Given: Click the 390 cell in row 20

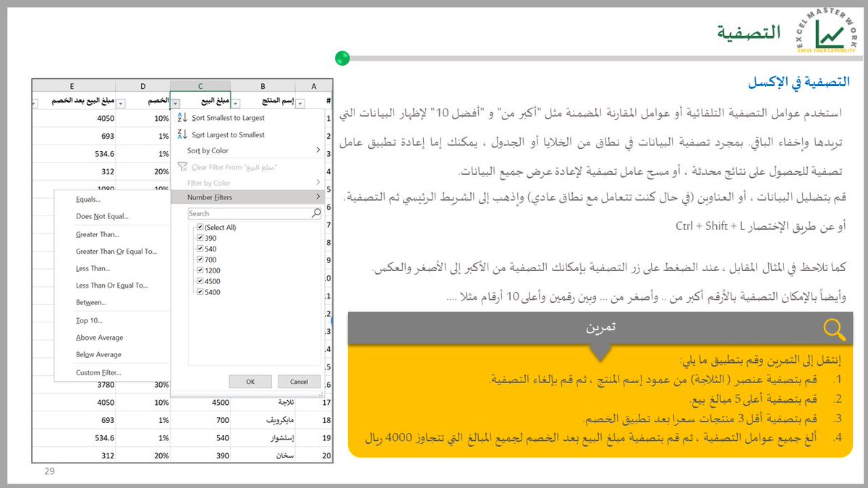Looking at the screenshot, I should (200, 455).
